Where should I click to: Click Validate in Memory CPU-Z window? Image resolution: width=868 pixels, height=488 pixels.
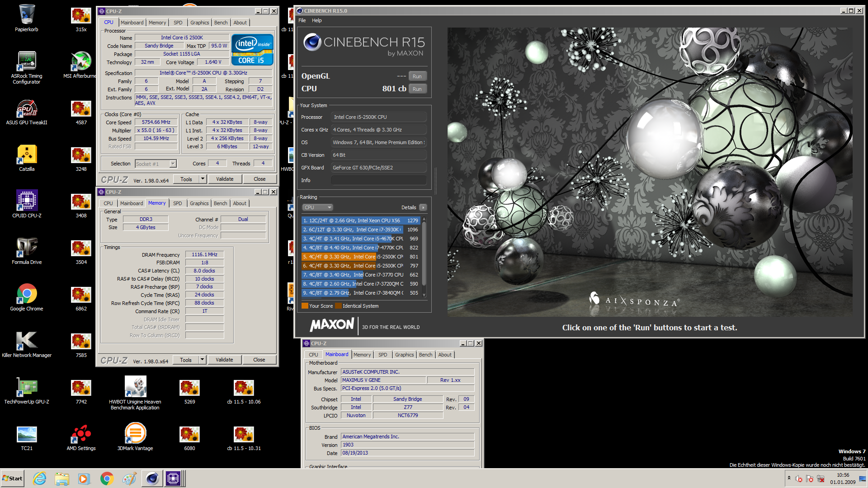click(x=224, y=360)
